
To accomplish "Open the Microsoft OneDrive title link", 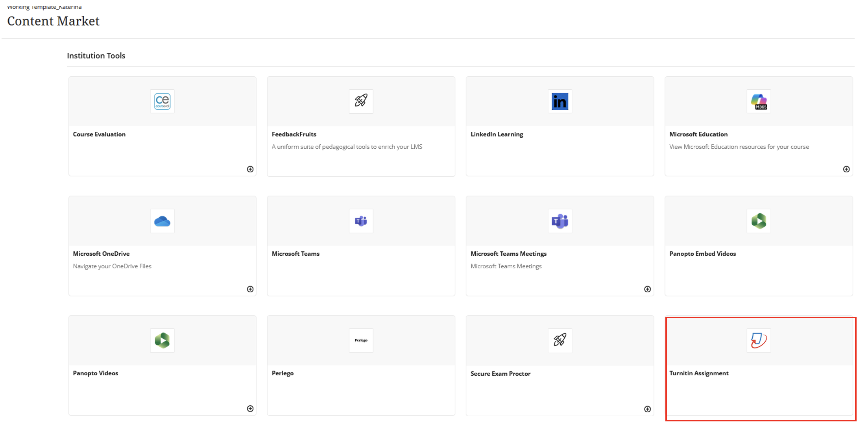I will click(101, 254).
